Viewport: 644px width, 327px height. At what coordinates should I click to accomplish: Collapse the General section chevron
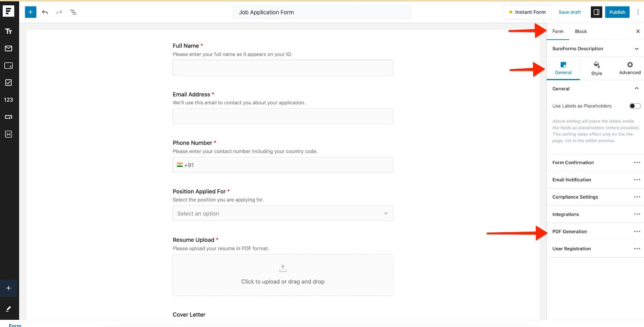coord(637,89)
